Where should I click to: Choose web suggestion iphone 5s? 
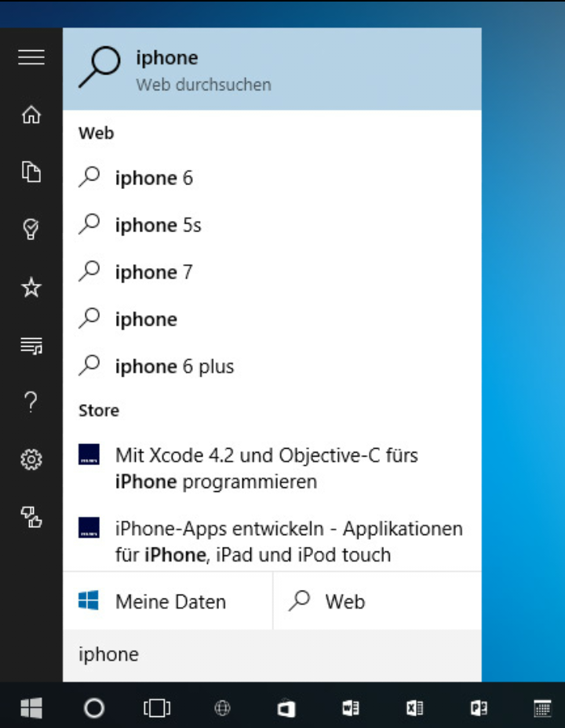(272, 225)
